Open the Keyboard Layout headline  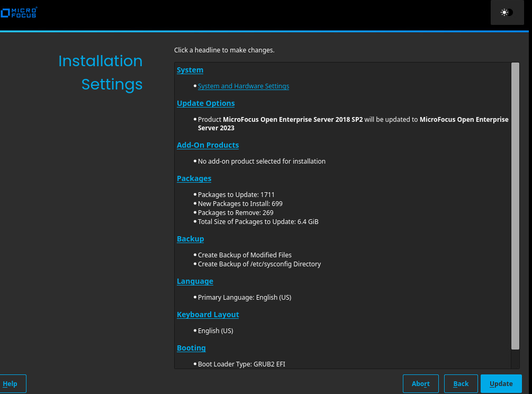[x=208, y=315]
